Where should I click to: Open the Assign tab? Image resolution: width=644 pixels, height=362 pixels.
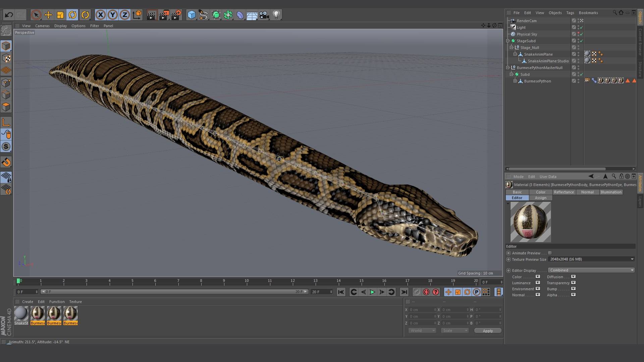point(540,198)
